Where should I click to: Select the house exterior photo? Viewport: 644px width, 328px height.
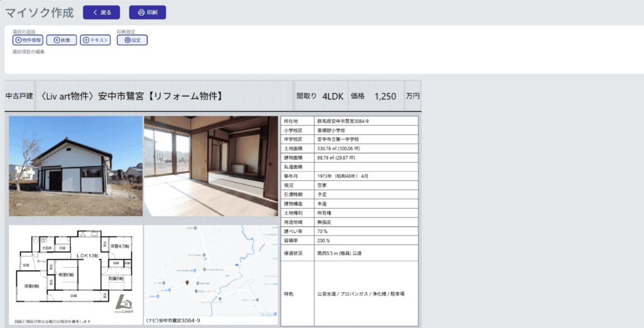(x=75, y=166)
